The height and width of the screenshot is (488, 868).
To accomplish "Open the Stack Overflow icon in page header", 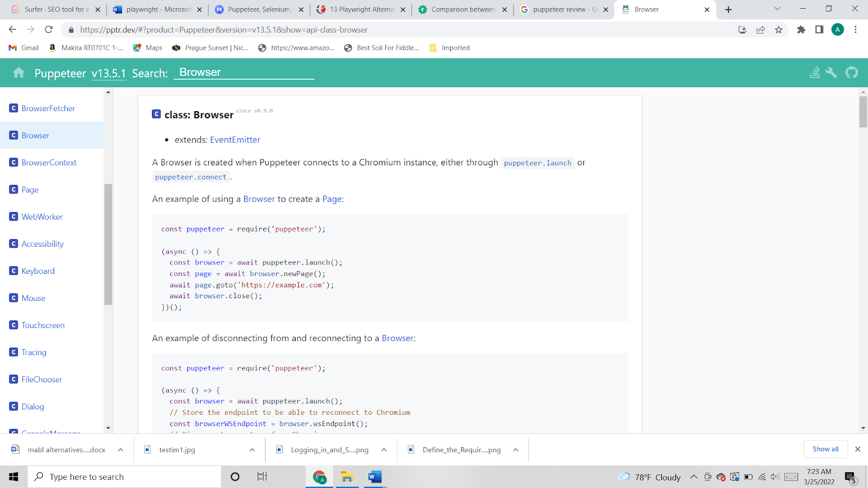I will [815, 73].
